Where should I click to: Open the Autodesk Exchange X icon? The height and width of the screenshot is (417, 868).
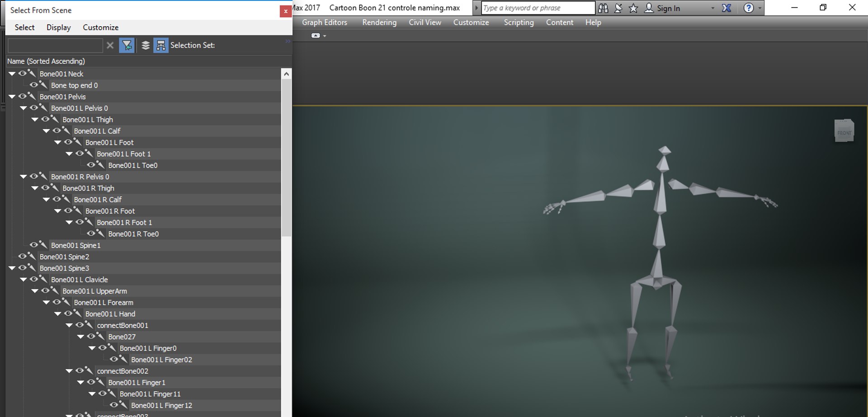[x=726, y=8]
